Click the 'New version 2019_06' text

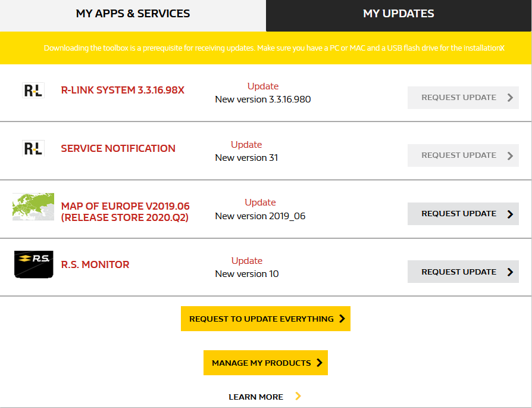coord(260,216)
